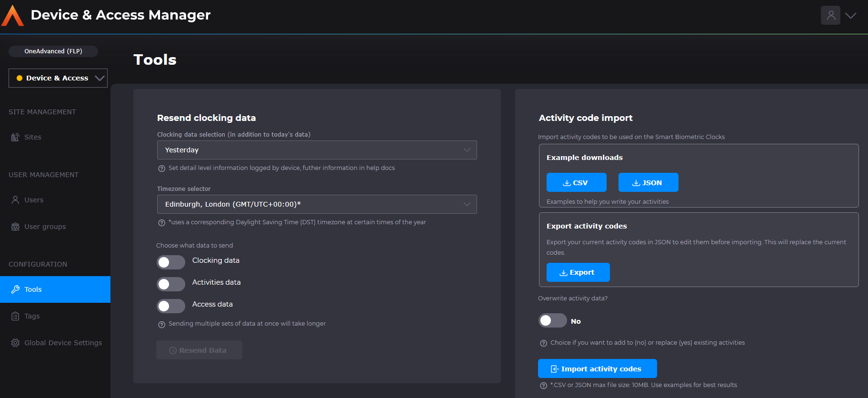Open the Tools menu item in sidebar
Screen dimensions: 868x398
tap(55, 289)
